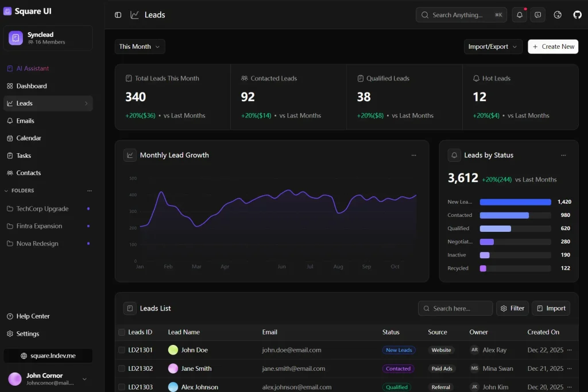The image size is (588, 392).
Task: Select the Emails section in the sidebar
Action: tap(26, 121)
